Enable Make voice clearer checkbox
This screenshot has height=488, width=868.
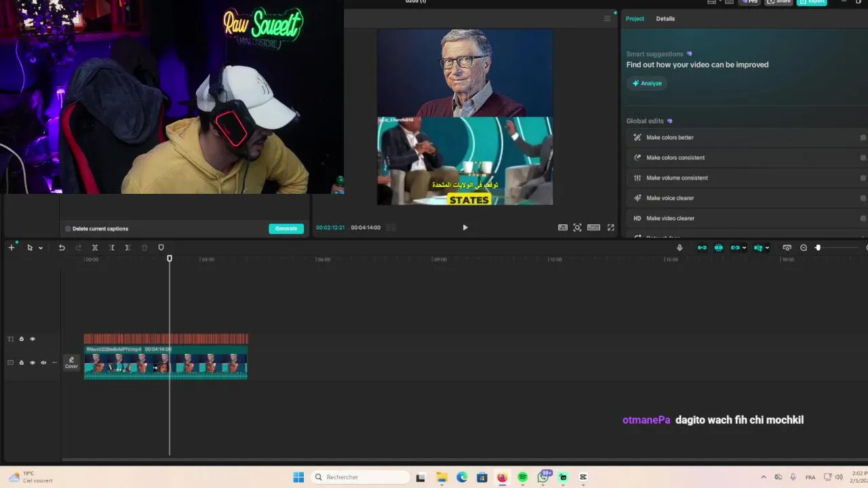coord(863,199)
